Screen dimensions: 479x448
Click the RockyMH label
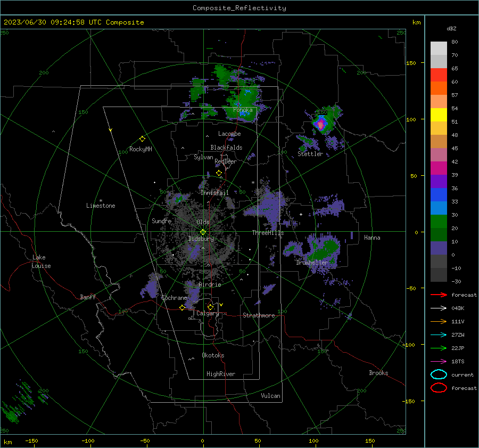point(141,149)
